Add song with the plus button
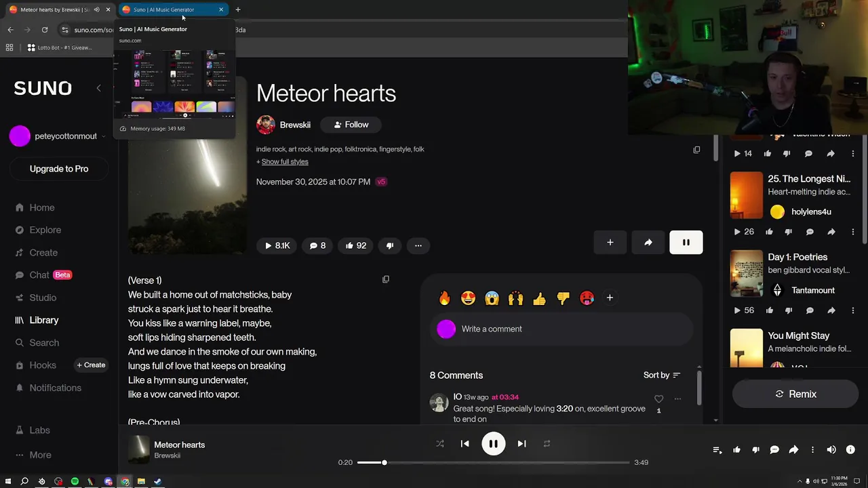 [x=610, y=242]
